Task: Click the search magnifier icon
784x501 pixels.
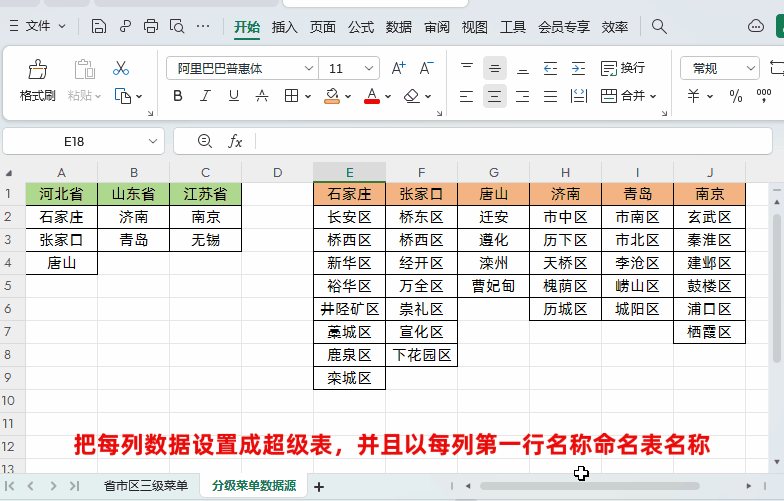Action: (659, 26)
